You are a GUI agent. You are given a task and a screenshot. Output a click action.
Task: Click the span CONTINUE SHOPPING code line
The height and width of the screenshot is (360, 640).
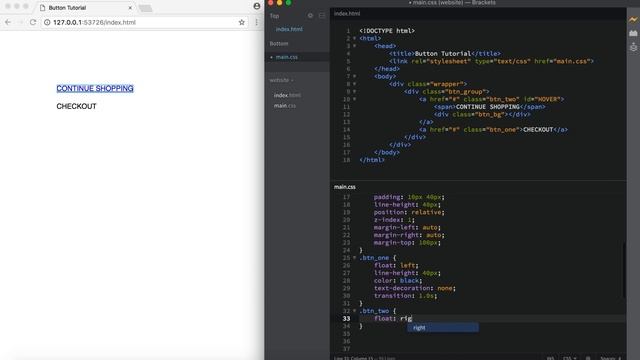click(x=489, y=107)
